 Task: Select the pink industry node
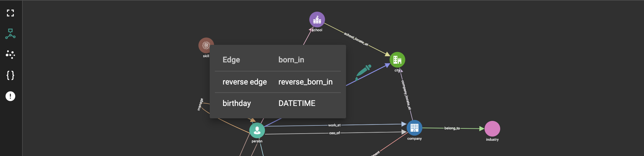coord(492,129)
